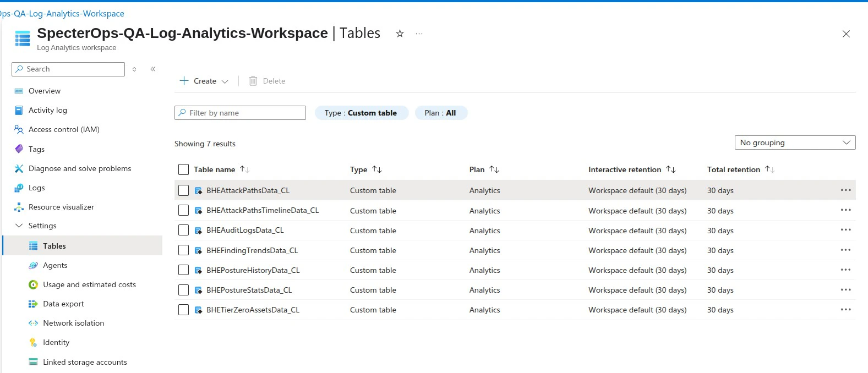The width and height of the screenshot is (868, 373).
Task: Open row menu for BHEFindingTrendsData_CL
Action: [846, 250]
